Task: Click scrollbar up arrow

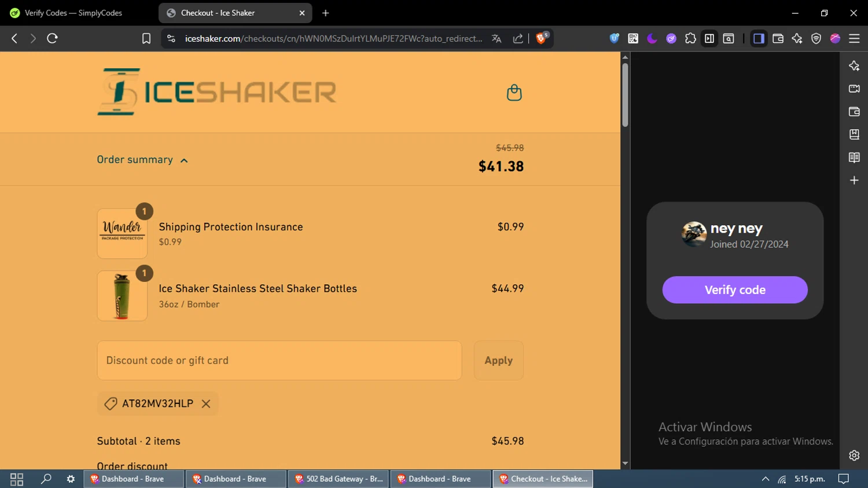Action: tap(625, 57)
